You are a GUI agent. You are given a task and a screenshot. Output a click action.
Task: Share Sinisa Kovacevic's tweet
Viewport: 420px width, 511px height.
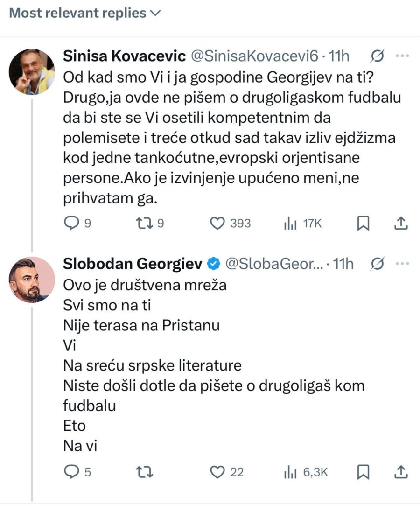pyautogui.click(x=401, y=224)
